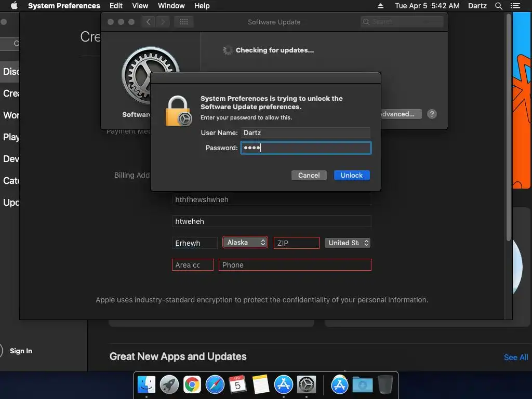Open the second App Store icon in Dock

[339, 385]
